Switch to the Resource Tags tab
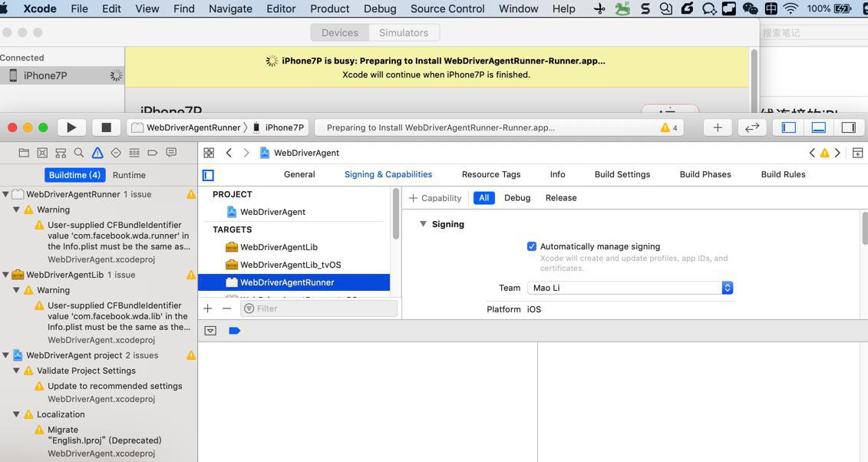Screen dimensions: 868x462 click(491, 174)
